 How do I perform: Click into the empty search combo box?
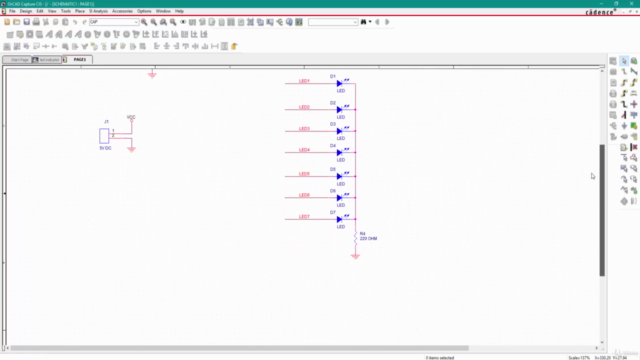(x=333, y=22)
